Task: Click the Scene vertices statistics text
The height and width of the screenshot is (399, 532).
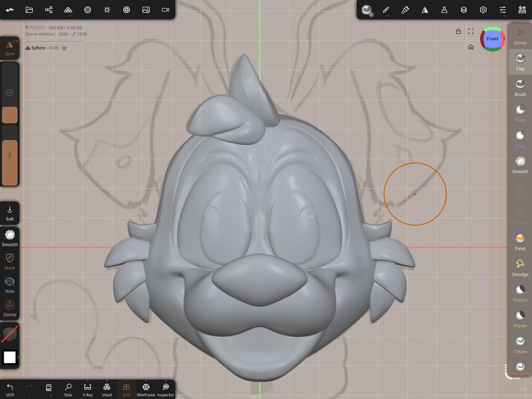Action: (x=56, y=34)
